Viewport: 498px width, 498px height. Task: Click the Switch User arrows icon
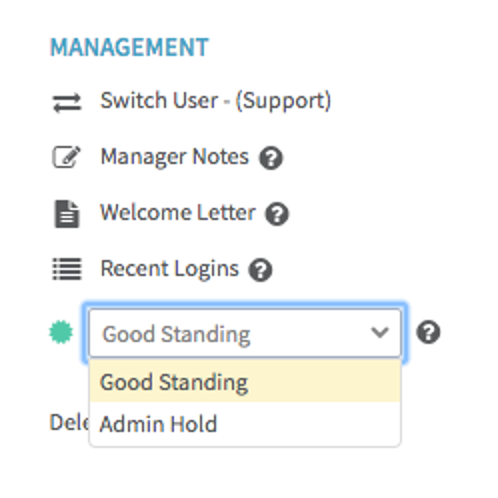tap(67, 102)
